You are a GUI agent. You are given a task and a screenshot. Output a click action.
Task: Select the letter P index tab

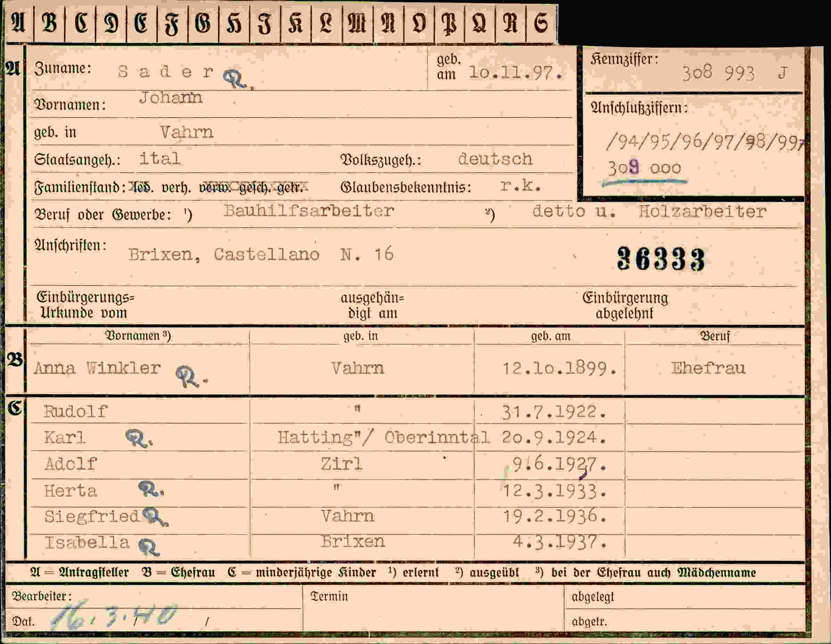coord(449,24)
